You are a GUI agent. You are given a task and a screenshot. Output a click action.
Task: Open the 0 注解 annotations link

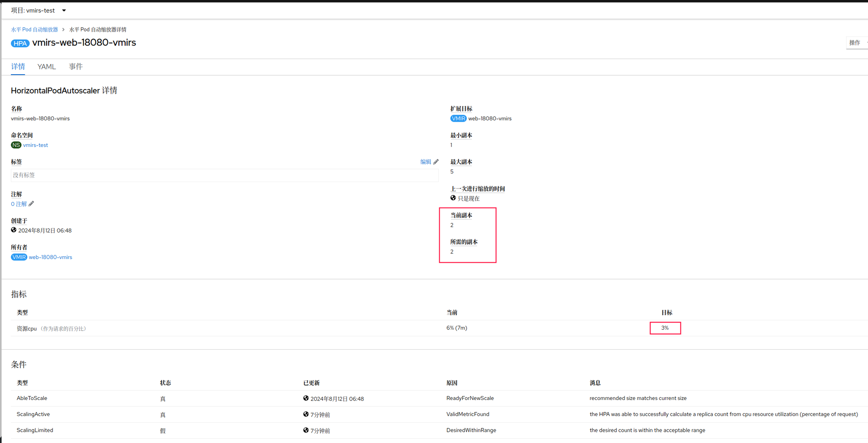[19, 204]
